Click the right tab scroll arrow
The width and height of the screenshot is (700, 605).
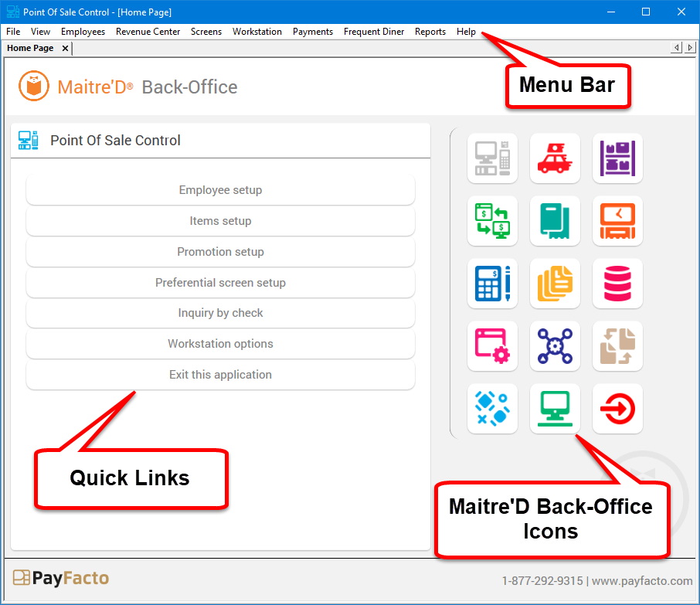tap(690, 48)
